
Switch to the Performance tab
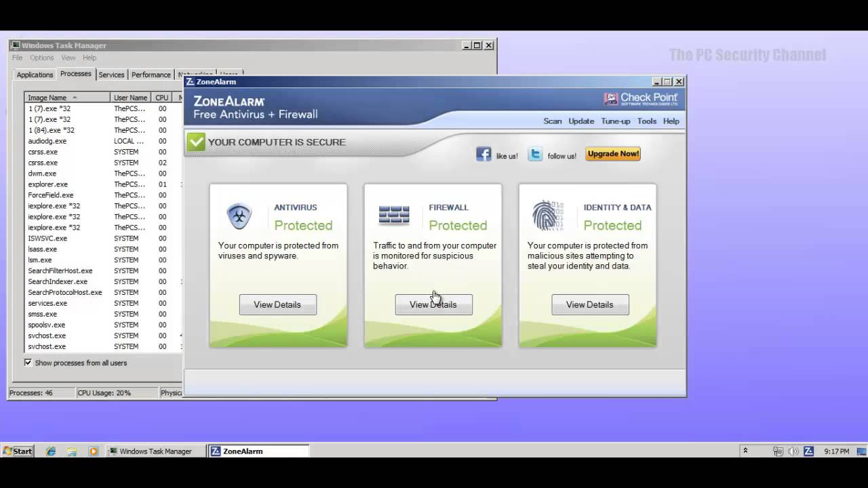tap(151, 75)
